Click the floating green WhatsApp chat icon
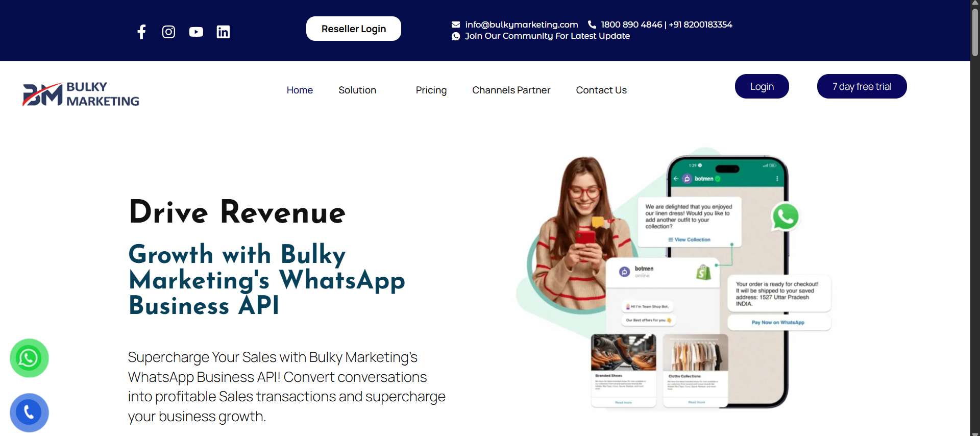The width and height of the screenshot is (980, 436). pyautogui.click(x=29, y=358)
